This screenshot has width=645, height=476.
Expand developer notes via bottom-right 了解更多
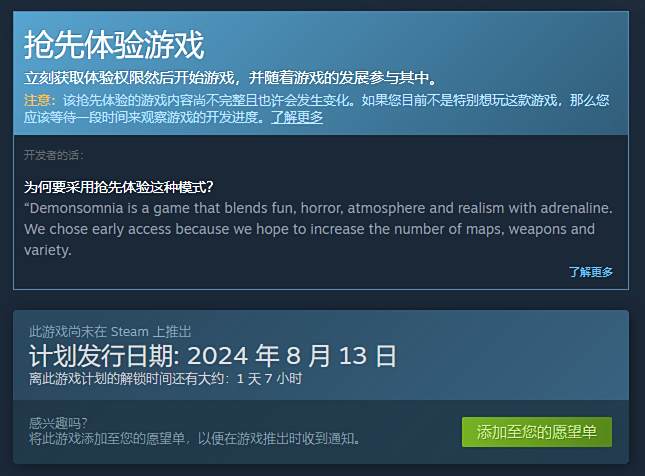point(591,272)
